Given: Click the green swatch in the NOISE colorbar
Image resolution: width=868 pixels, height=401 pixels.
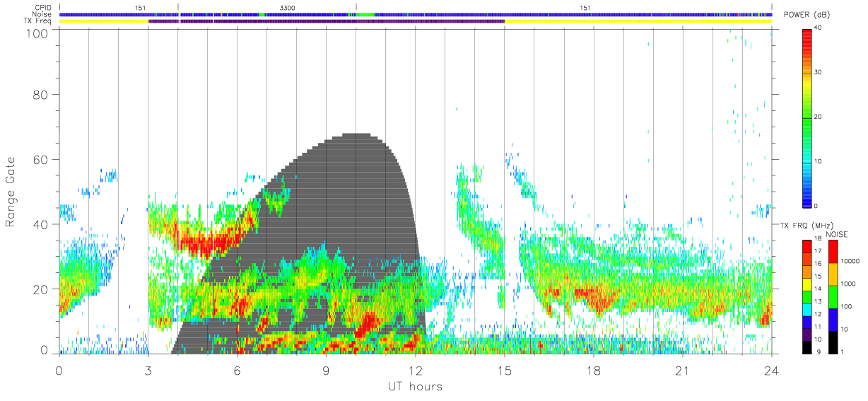Looking at the screenshot, I should tap(832, 296).
